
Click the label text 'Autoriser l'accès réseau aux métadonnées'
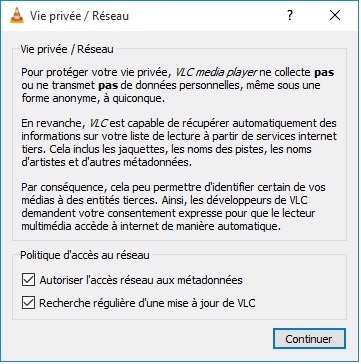[141, 280]
